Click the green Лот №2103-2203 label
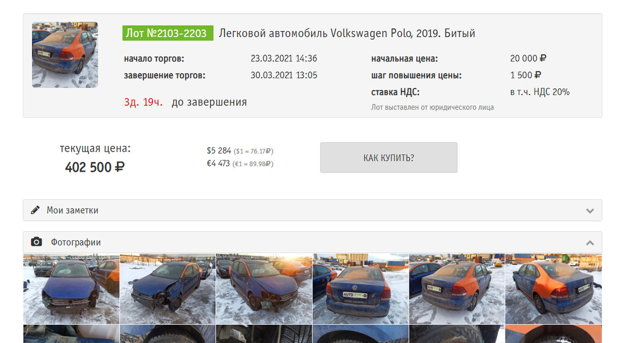 [x=167, y=33]
